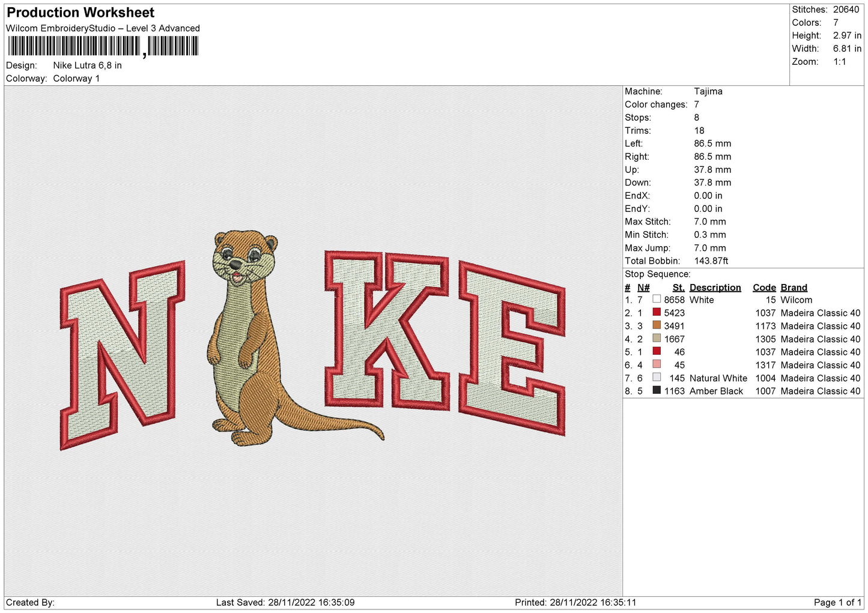The image size is (868, 613).
Task: Click the design name 'Nike Lutra 6,8 in'
Action: 87,65
